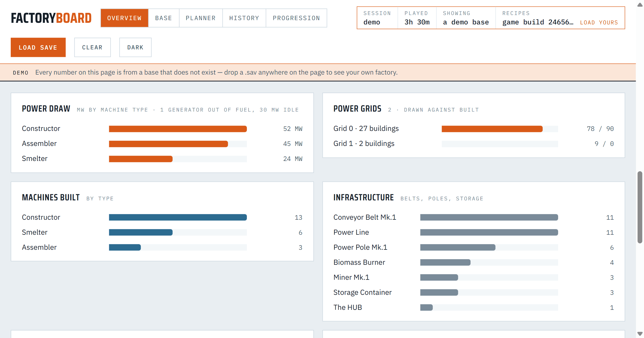This screenshot has width=644, height=338.
Task: Click the Constructor machines built bar
Action: click(178, 217)
